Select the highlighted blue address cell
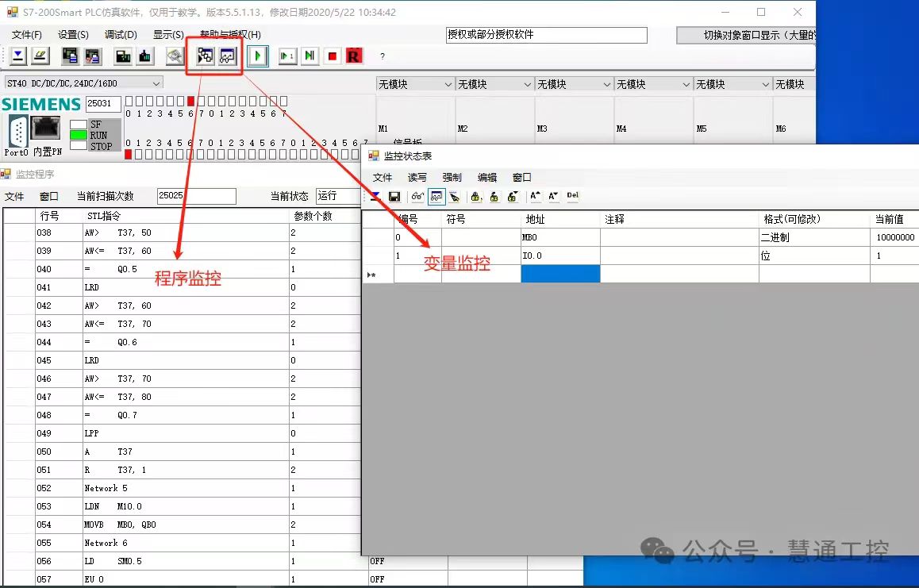This screenshot has width=919, height=588. pos(560,275)
